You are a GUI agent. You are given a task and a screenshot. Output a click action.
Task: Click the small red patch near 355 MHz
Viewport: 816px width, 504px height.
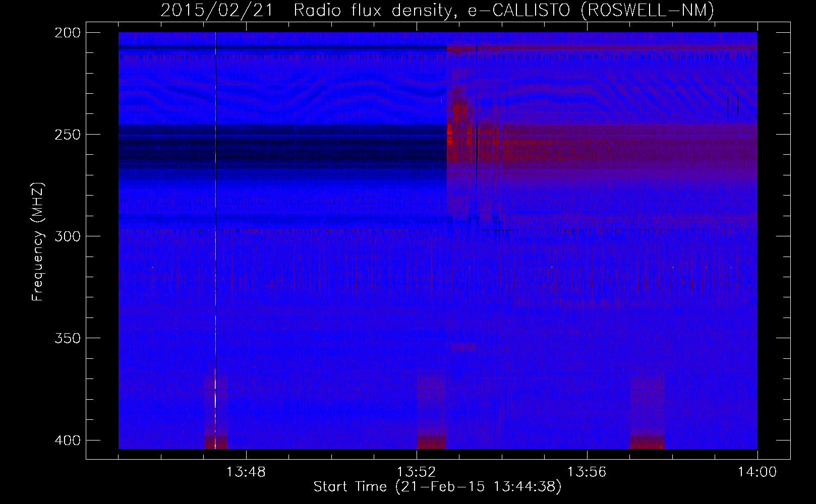(463, 347)
